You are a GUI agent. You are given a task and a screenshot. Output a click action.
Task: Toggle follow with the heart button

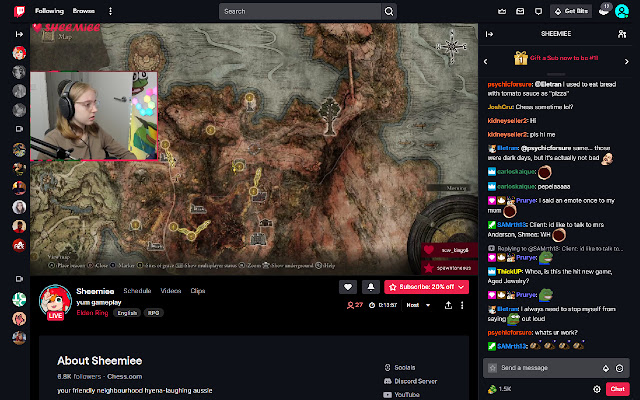click(348, 286)
